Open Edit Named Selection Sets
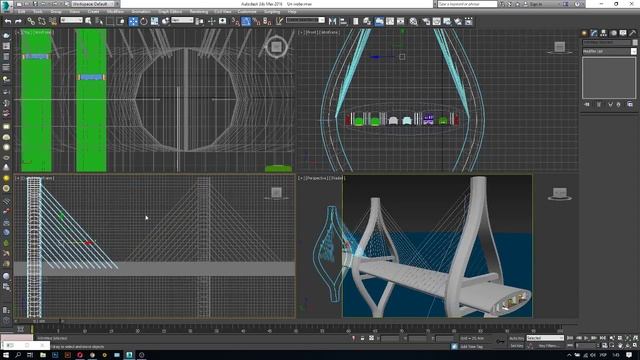This screenshot has width=640, height=360. [x=279, y=21]
